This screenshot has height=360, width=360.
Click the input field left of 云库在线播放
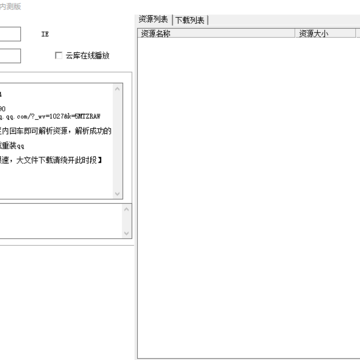[10, 56]
